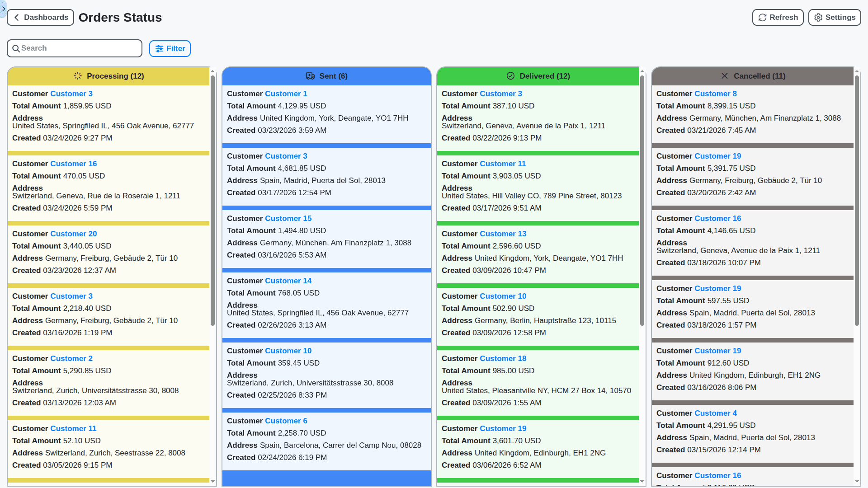Go back to Dashboards
868x488 pixels.
point(40,17)
